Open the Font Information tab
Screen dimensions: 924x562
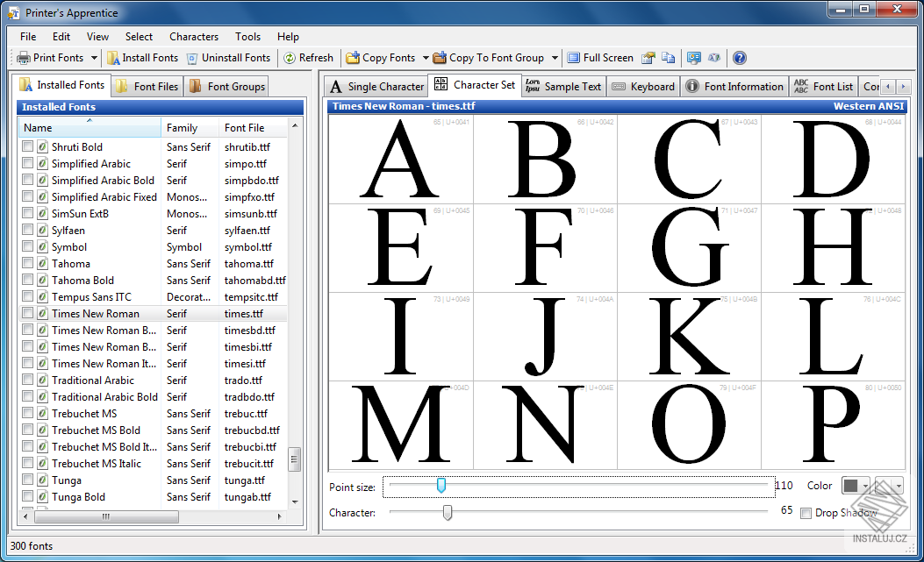(x=734, y=87)
